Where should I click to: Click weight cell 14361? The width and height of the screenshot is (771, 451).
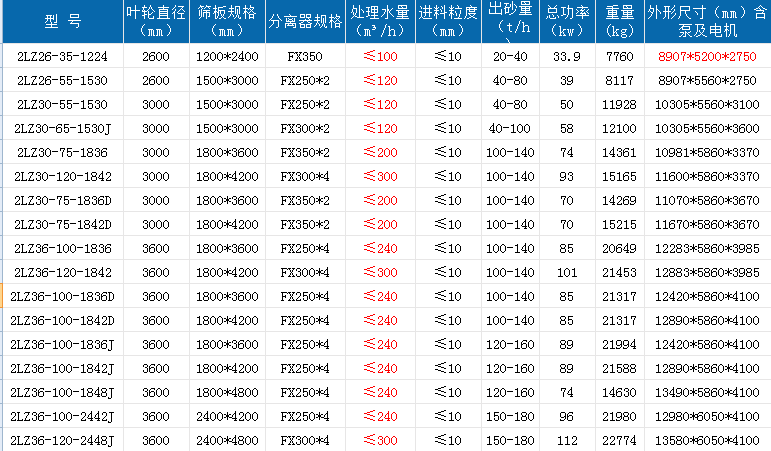(620, 152)
